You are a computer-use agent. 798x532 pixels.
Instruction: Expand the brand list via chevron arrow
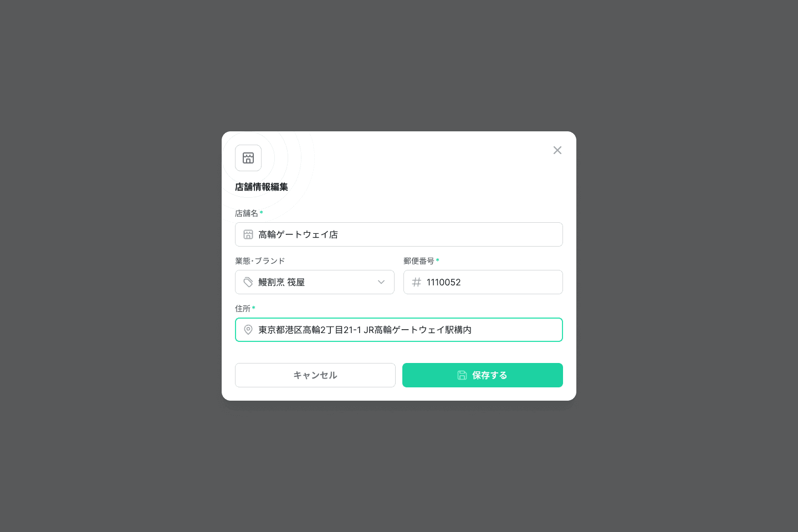[381, 282]
